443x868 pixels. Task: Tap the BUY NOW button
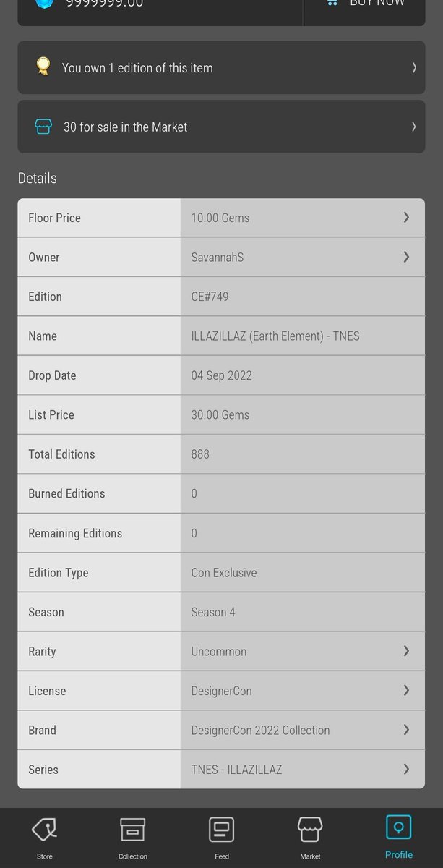[x=364, y=7]
